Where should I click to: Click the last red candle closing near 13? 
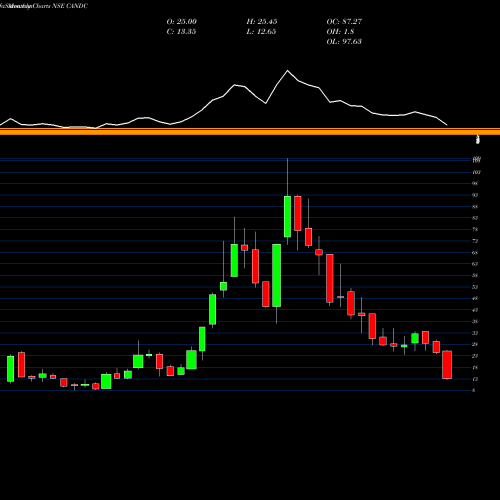click(447, 365)
